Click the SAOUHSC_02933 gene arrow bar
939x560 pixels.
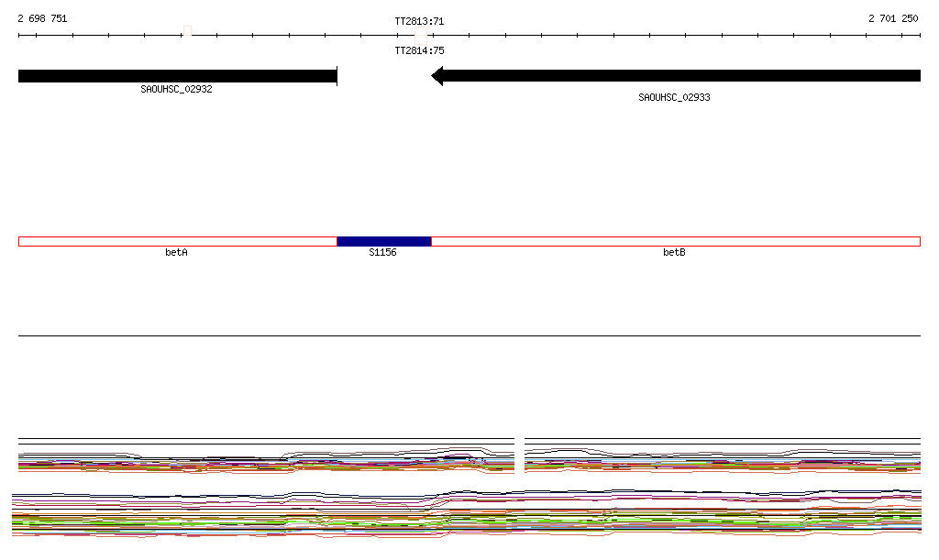pos(676,76)
